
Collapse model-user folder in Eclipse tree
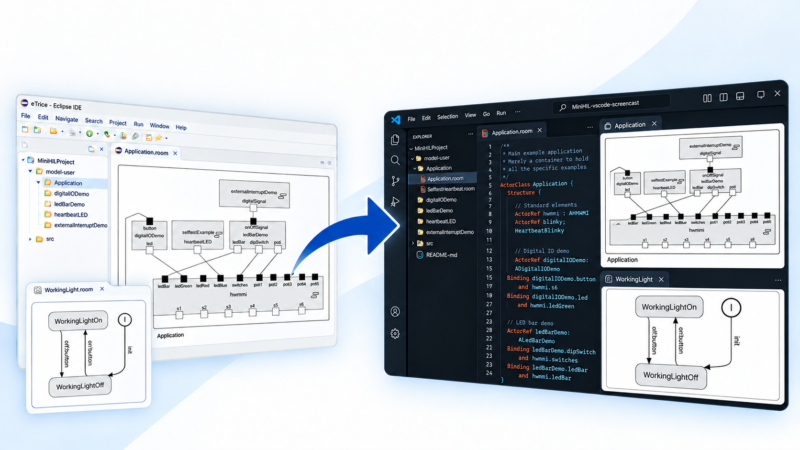coord(31,171)
